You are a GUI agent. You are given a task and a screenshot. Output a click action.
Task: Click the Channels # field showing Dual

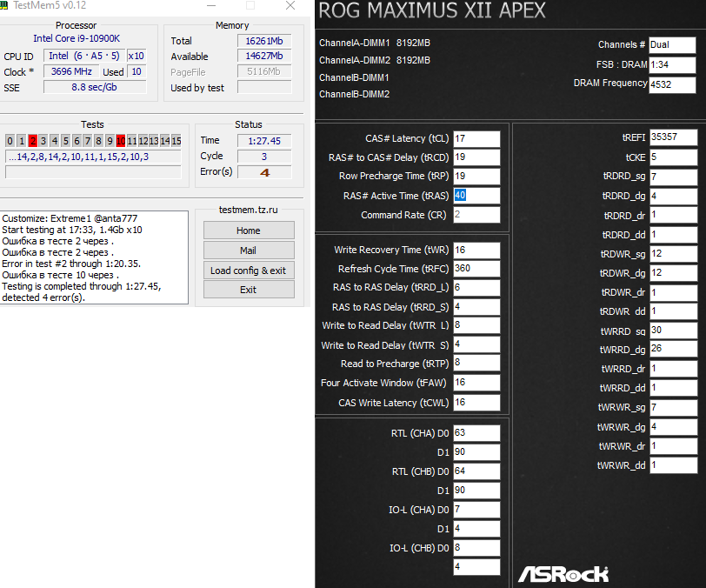(672, 44)
